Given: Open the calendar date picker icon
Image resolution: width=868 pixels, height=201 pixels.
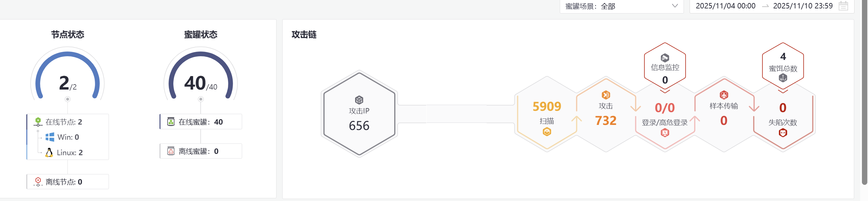Looking at the screenshot, I should click(843, 6).
